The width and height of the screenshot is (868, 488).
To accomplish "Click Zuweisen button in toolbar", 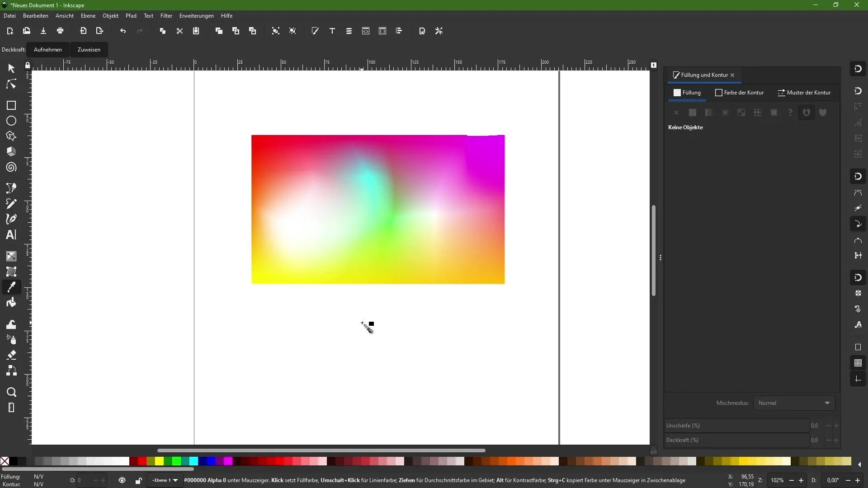I will [89, 49].
